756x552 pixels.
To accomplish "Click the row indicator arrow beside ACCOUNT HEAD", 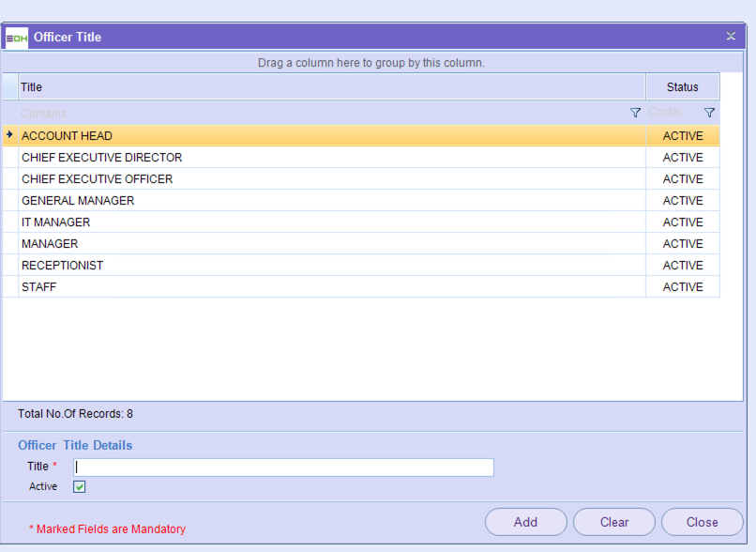I will coord(9,135).
